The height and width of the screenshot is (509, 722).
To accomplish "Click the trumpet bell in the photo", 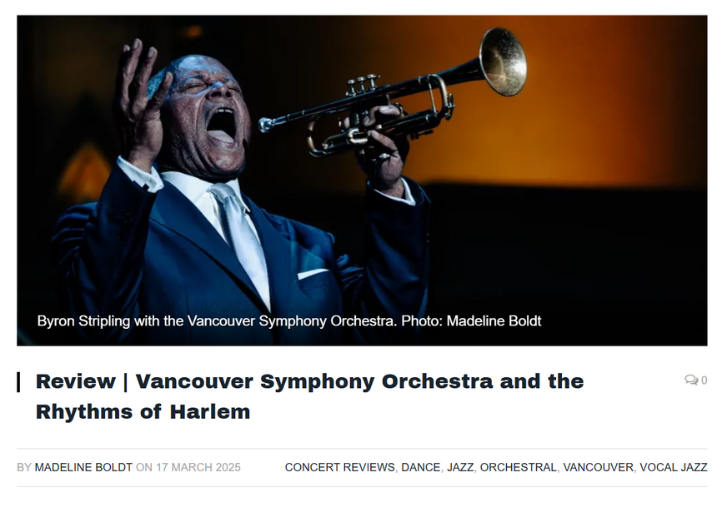I will (502, 60).
